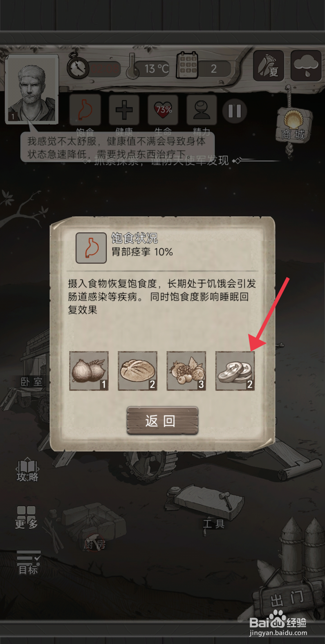Open the 健康 cross status icon
This screenshot has height=644, width=325.
tap(124, 110)
